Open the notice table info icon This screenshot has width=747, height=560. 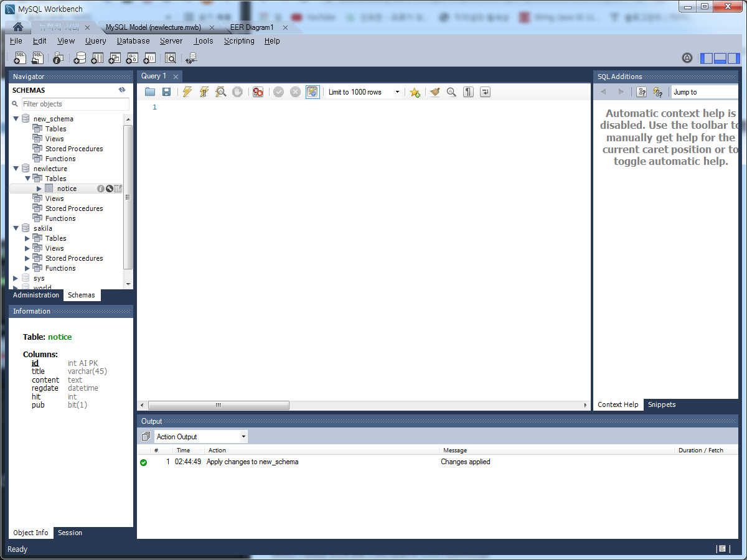pyautogui.click(x=100, y=189)
